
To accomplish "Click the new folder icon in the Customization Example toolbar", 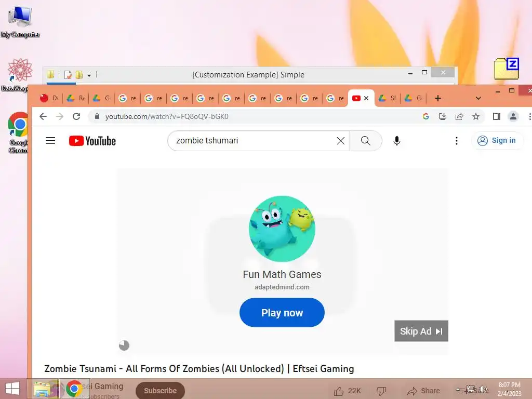I will point(79,74).
